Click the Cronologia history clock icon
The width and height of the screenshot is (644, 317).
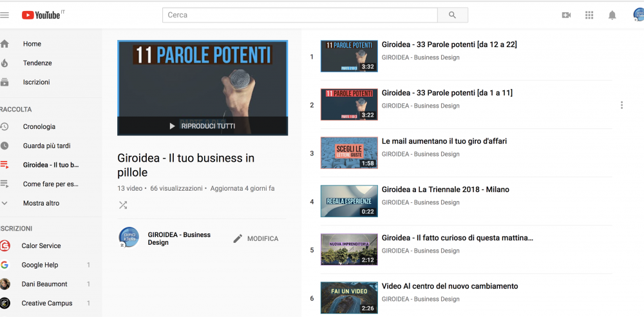pyautogui.click(x=5, y=127)
